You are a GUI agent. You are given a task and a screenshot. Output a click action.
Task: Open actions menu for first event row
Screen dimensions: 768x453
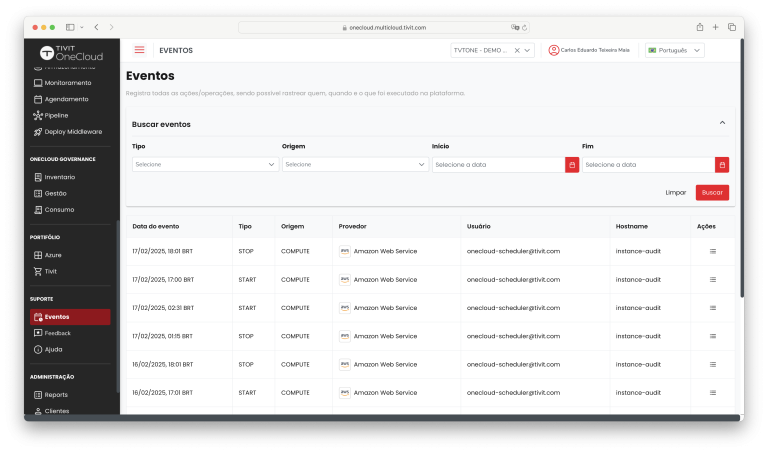coord(713,252)
